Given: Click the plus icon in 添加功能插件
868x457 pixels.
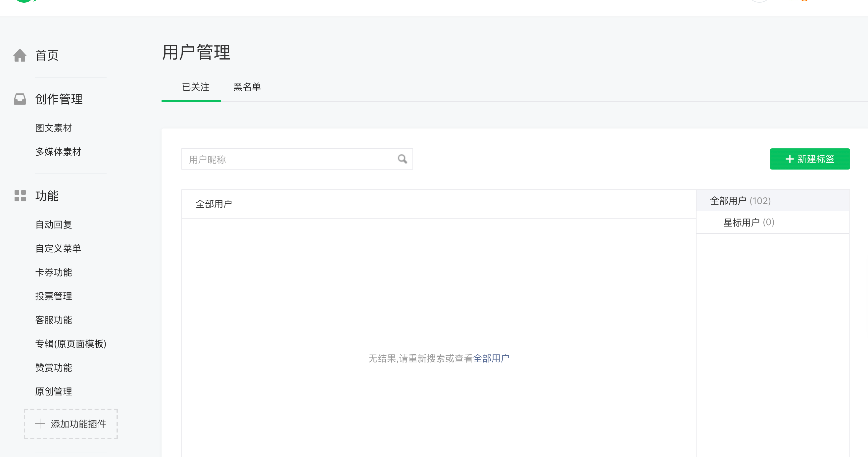Looking at the screenshot, I should pyautogui.click(x=40, y=424).
